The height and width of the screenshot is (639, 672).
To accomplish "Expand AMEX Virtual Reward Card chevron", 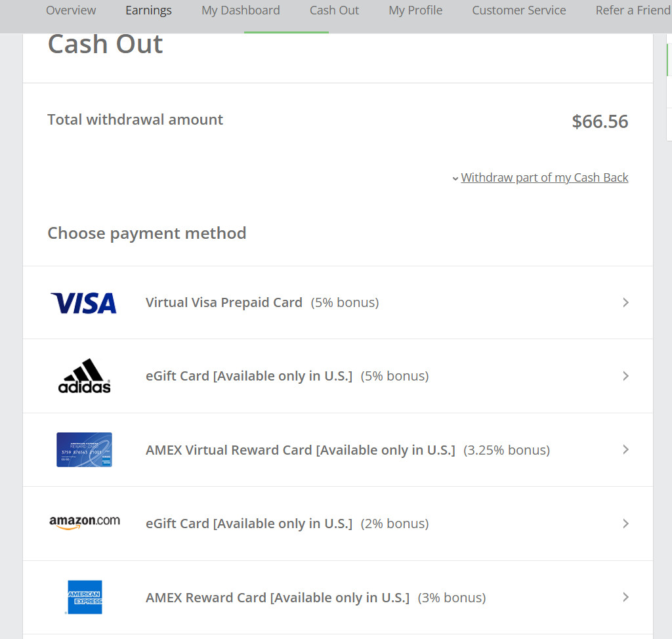I will point(625,449).
